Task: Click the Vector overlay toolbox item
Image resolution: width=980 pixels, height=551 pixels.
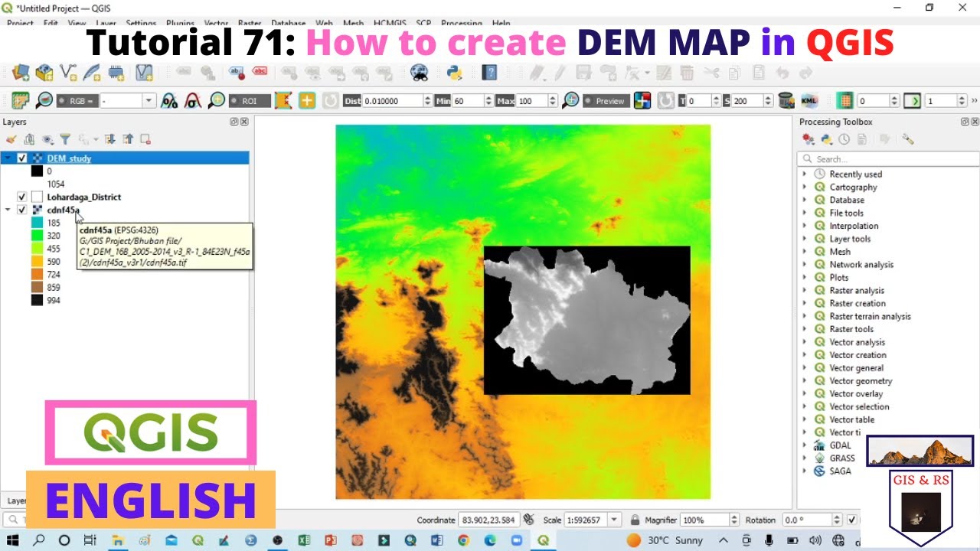Action: click(x=856, y=393)
